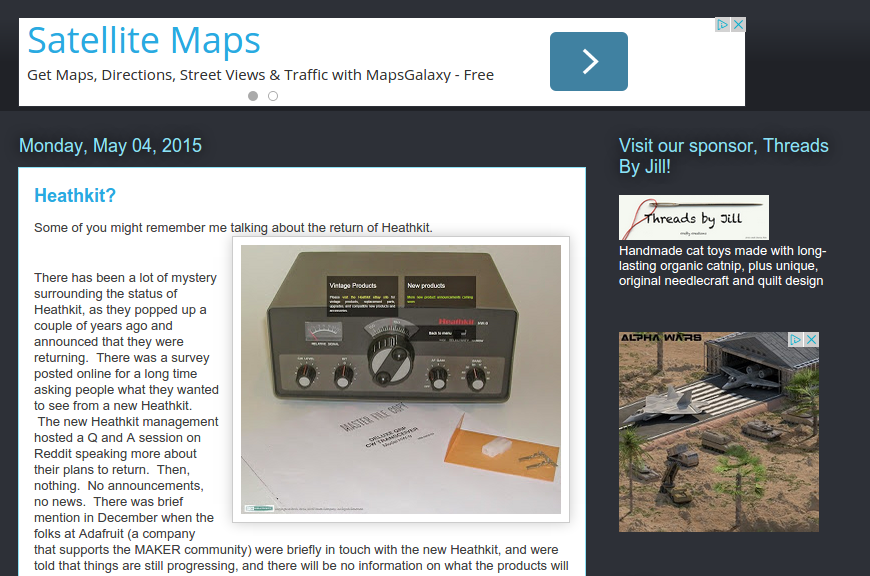This screenshot has width=870, height=576.
Task: Open the Alpha Wars game advertisement image
Action: [x=719, y=432]
